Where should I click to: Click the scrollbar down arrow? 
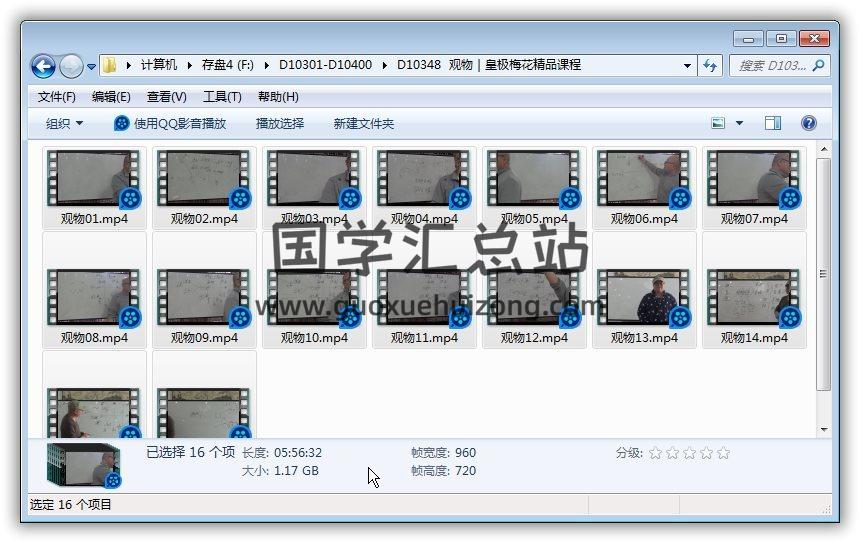823,429
